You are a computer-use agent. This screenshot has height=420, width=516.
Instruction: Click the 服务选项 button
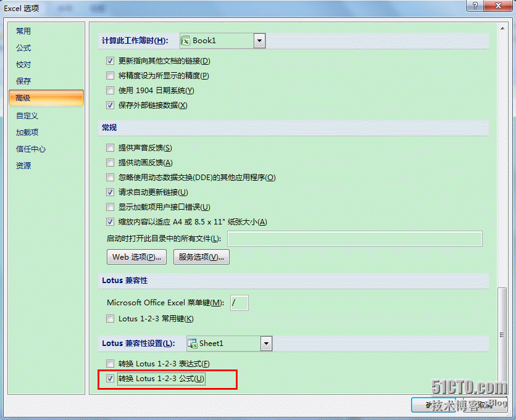click(201, 257)
